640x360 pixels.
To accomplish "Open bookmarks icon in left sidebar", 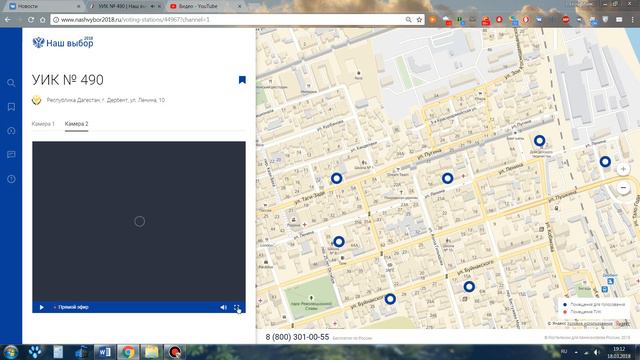I will (11, 107).
